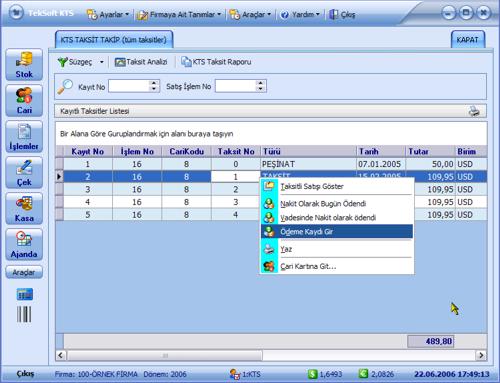Decrease Kayıt No with down spinner arrow
This screenshot has width=500, height=383.
(x=154, y=89)
